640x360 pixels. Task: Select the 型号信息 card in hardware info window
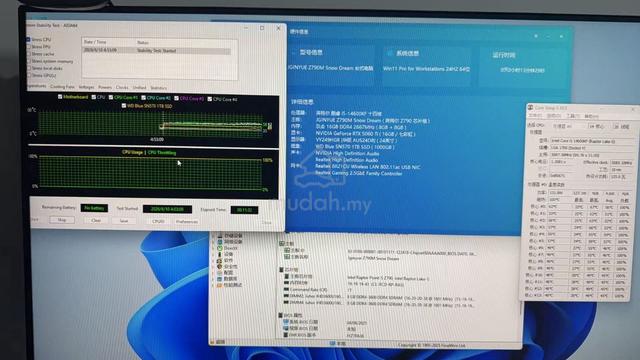331,65
